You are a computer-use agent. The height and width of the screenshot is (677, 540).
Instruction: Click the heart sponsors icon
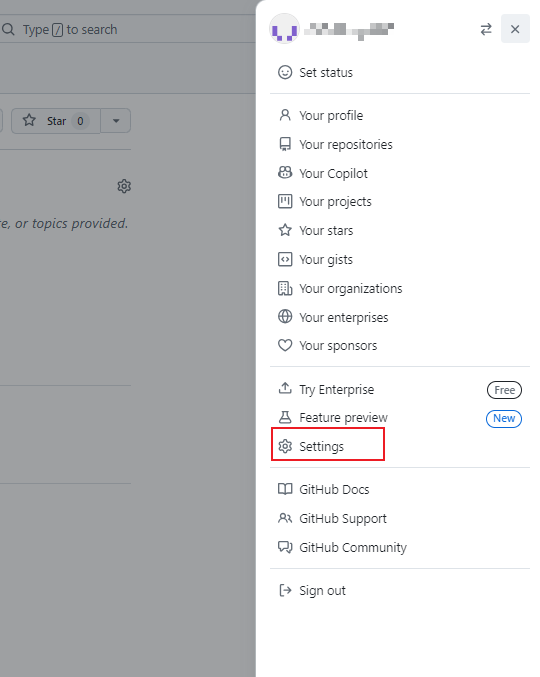tap(285, 345)
